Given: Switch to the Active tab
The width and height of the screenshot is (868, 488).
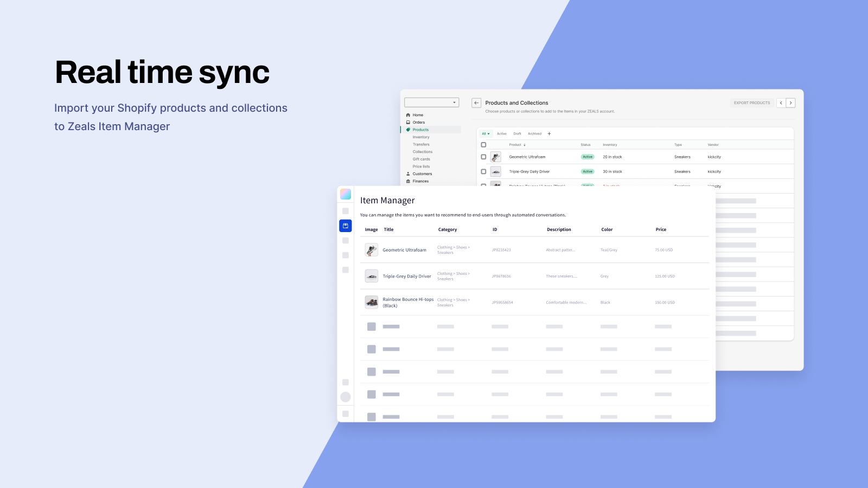Looking at the screenshot, I should (502, 133).
